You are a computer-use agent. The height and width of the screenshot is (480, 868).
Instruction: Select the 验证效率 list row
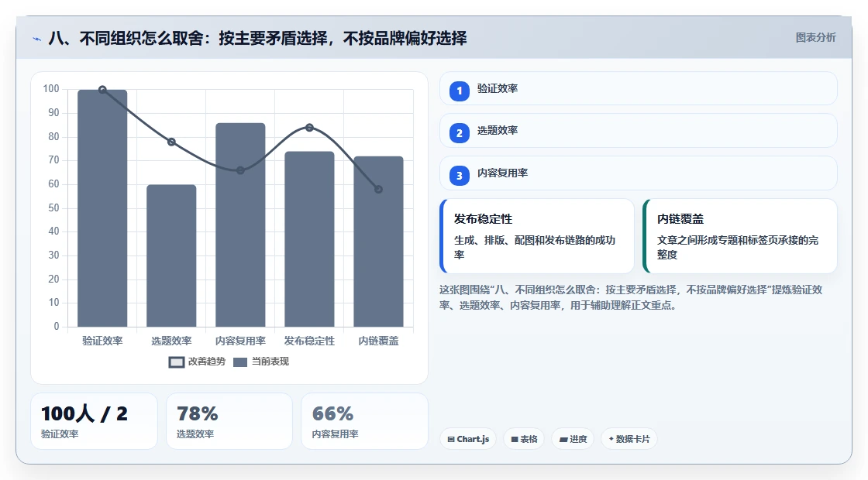tap(639, 88)
